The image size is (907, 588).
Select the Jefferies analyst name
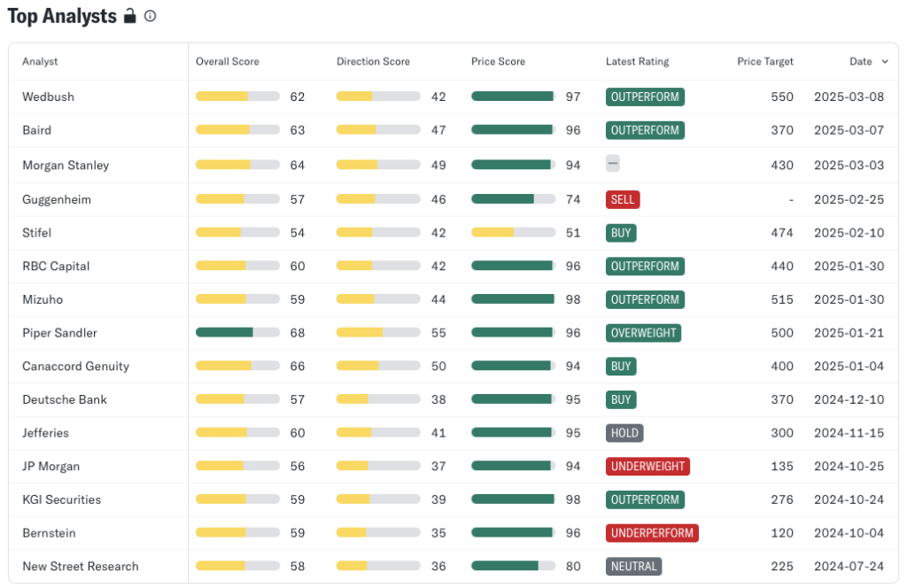(45, 432)
